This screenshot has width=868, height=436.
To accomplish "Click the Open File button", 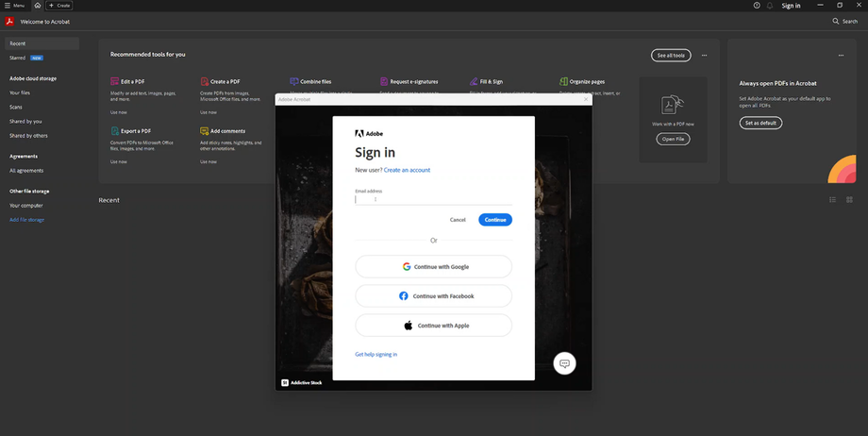I will [673, 139].
